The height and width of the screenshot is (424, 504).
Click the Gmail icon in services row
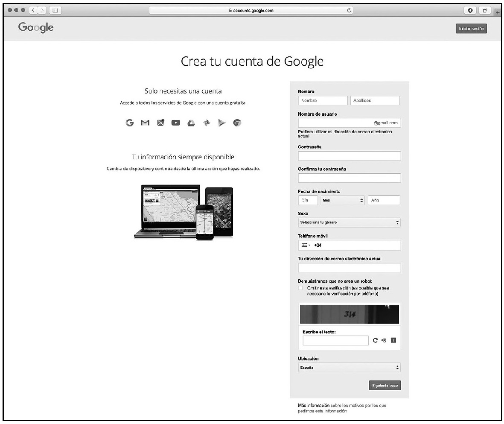click(146, 123)
